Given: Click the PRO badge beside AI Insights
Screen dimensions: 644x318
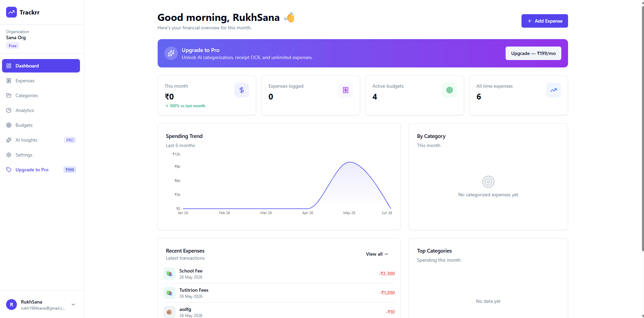Looking at the screenshot, I should (70, 140).
